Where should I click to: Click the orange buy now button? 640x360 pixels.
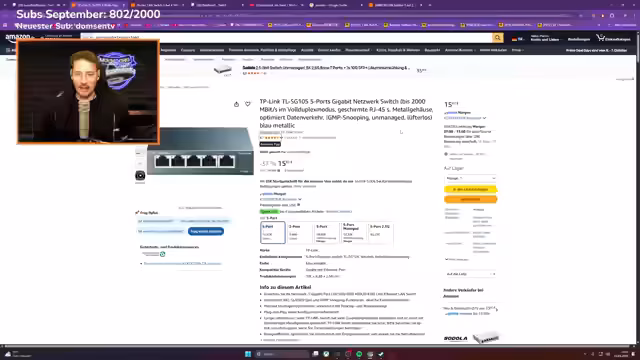(x=471, y=199)
